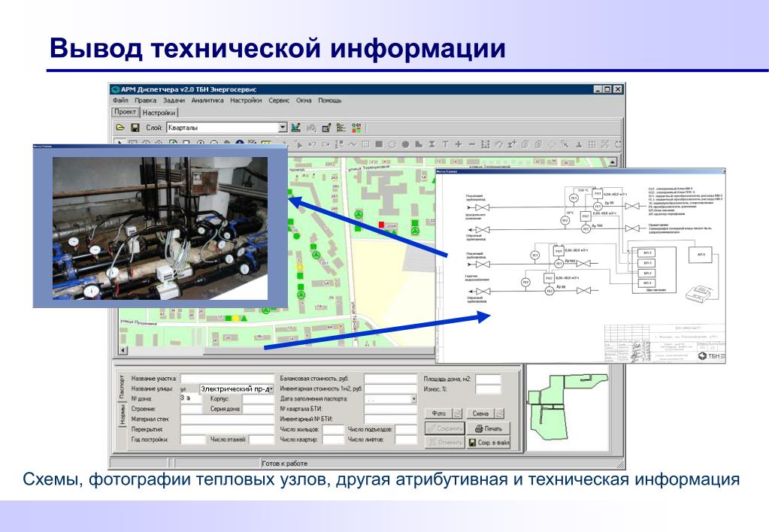Click the red square marker on the map

click(x=381, y=225)
